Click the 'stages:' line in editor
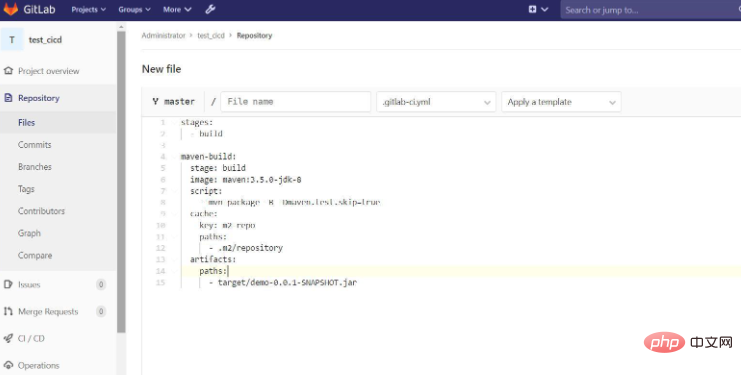This screenshot has width=743, height=375. (x=197, y=122)
